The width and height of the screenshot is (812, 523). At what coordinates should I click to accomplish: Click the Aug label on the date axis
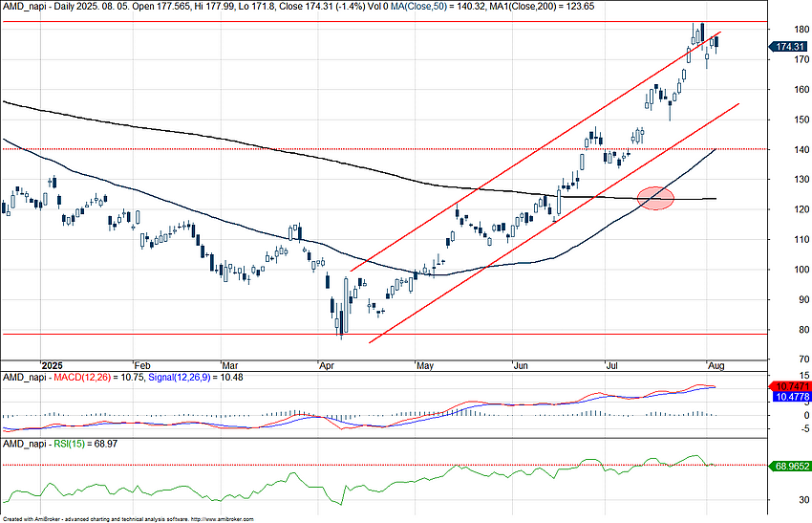[x=716, y=365]
